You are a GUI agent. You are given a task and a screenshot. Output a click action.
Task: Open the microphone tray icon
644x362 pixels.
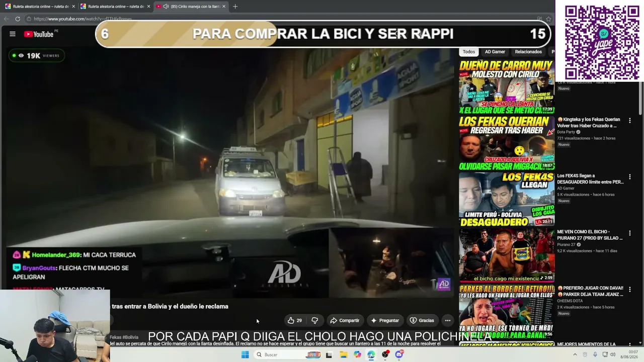(595, 354)
